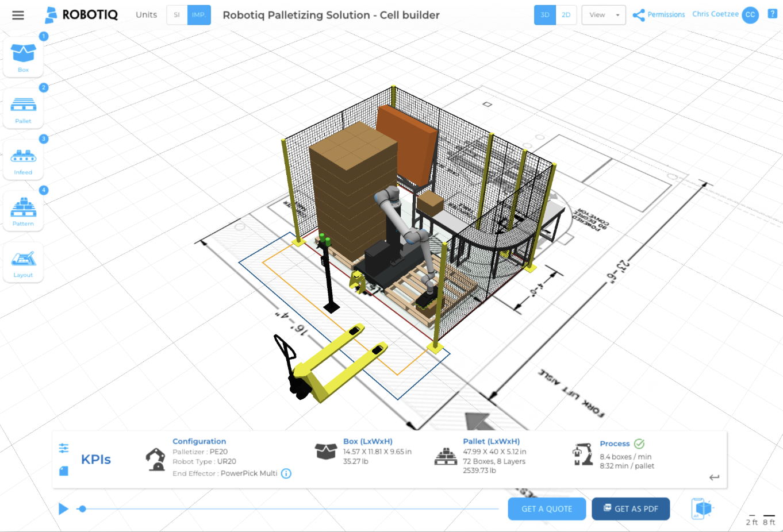Open the hamburger menu

coord(18,15)
